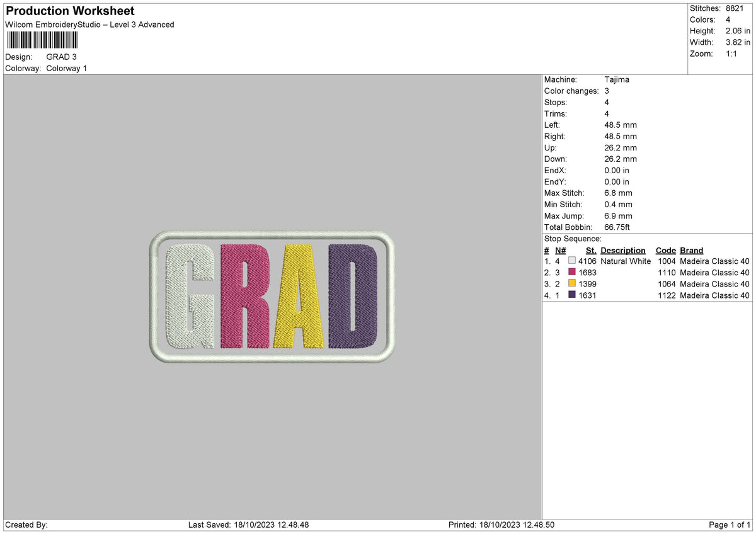Click the "Production Worksheet" title
This screenshot has height=534, width=756.
pyautogui.click(x=70, y=11)
